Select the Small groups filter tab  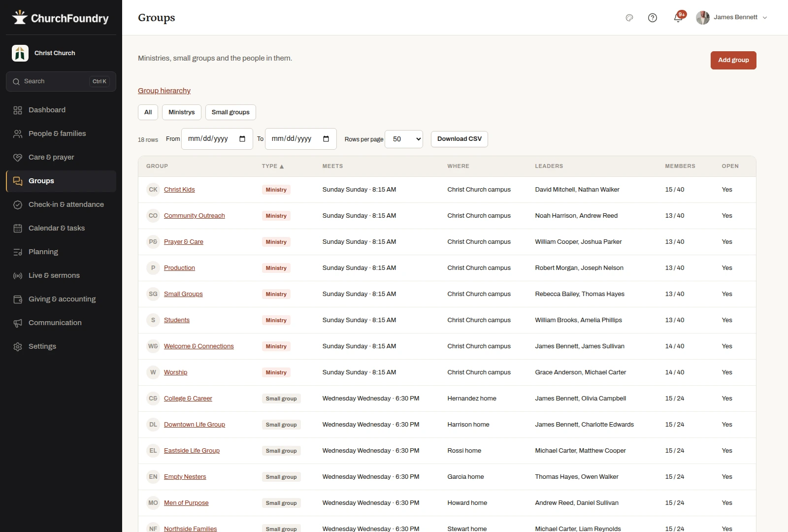coord(230,112)
